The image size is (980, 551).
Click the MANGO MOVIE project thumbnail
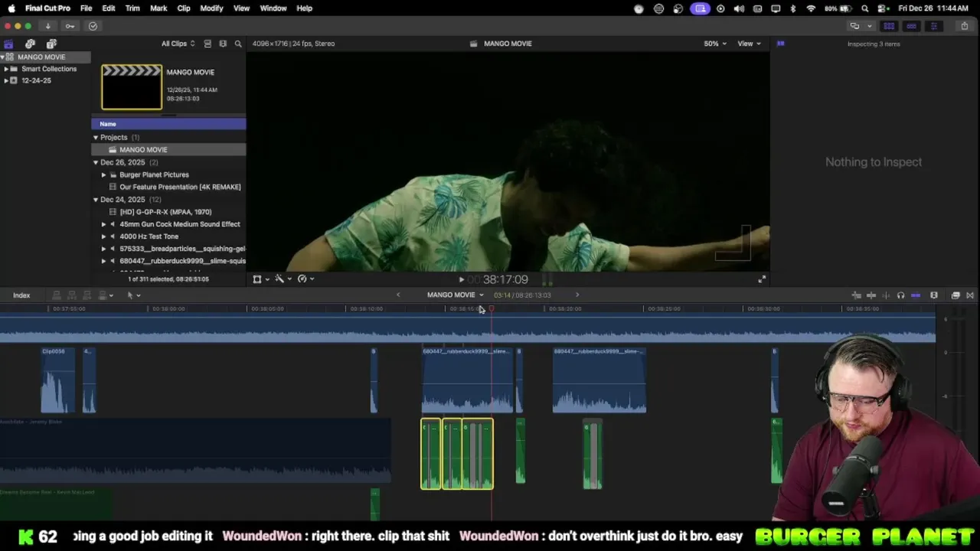click(x=132, y=87)
